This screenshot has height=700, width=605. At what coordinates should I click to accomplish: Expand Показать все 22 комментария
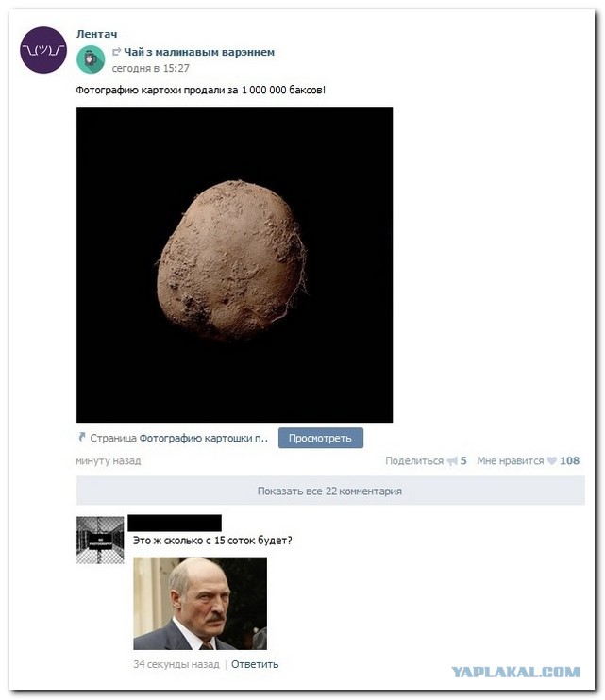(330, 492)
